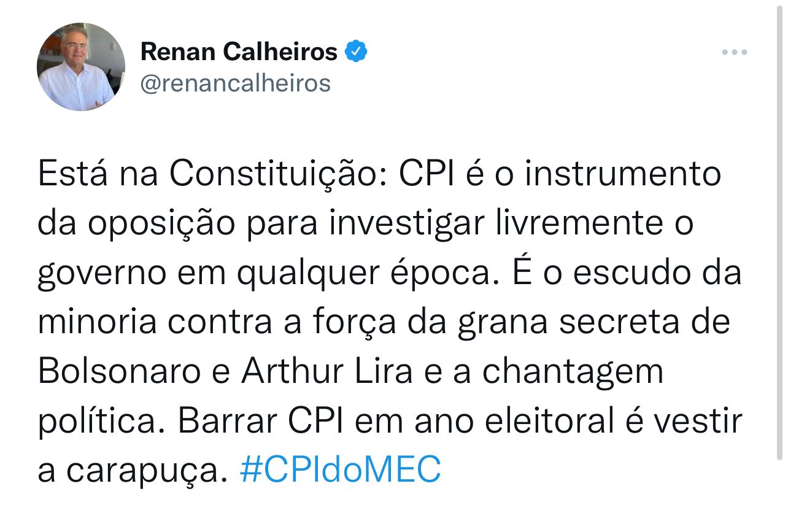Open the #CPIdoMEC hashtag
The height and width of the screenshot is (532, 788).
(x=341, y=471)
